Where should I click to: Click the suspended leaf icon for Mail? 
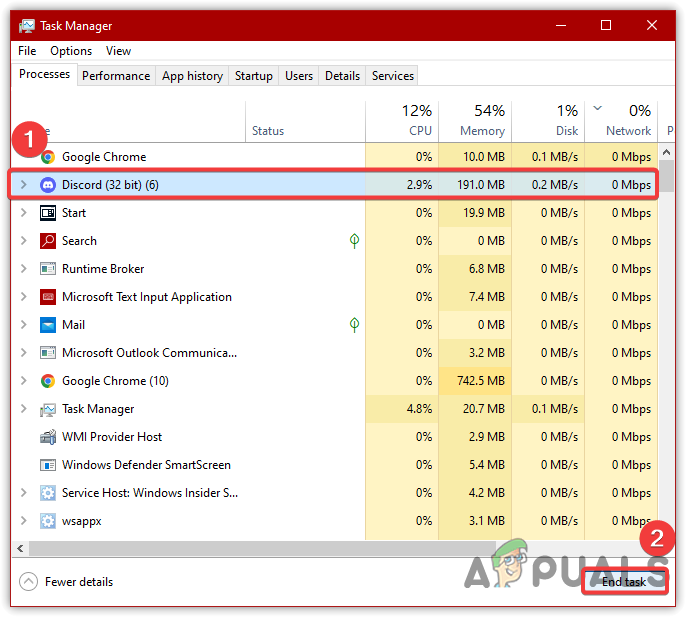354,324
